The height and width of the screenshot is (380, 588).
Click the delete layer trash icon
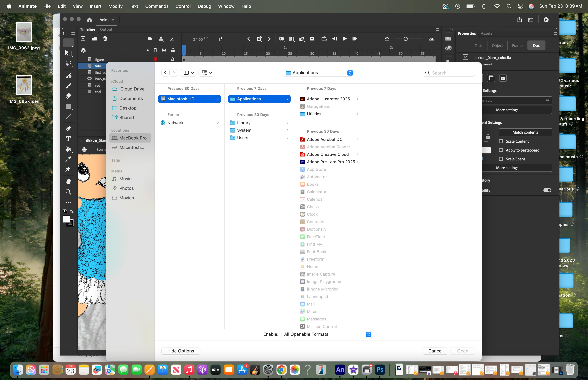click(x=105, y=39)
